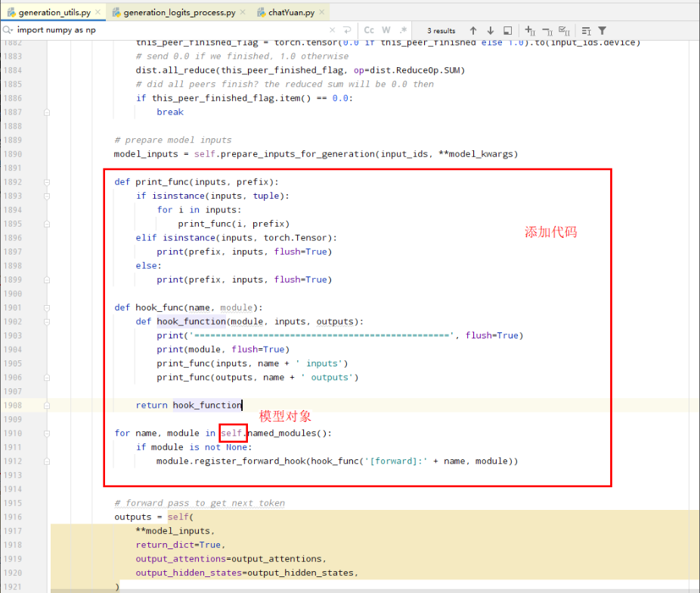Click '# prepare model inputs' comment
Viewport: 700px width, 593px height.
[173, 140]
